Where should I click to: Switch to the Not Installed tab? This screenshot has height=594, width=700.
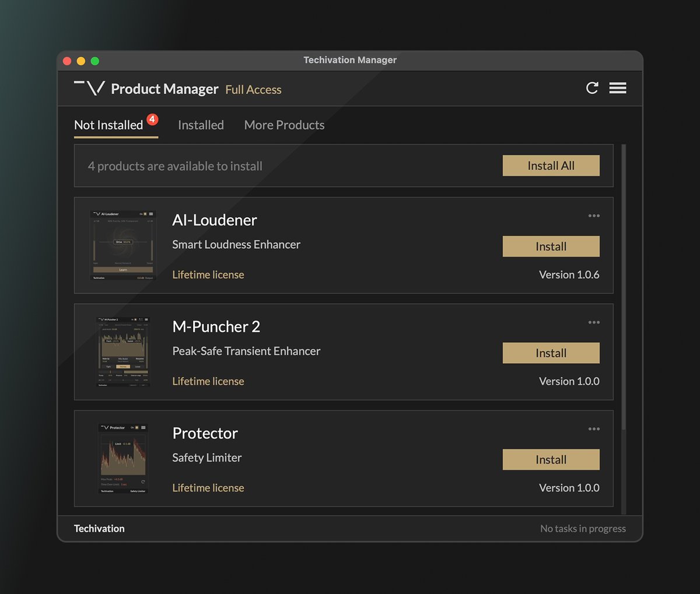[108, 125]
